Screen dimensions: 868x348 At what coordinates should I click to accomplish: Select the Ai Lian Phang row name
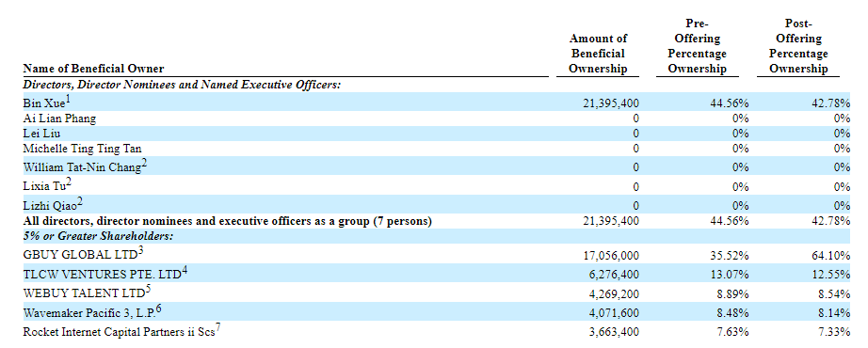(x=59, y=119)
